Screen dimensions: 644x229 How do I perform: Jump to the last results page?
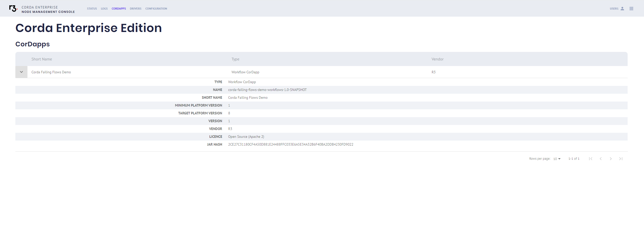click(x=621, y=159)
